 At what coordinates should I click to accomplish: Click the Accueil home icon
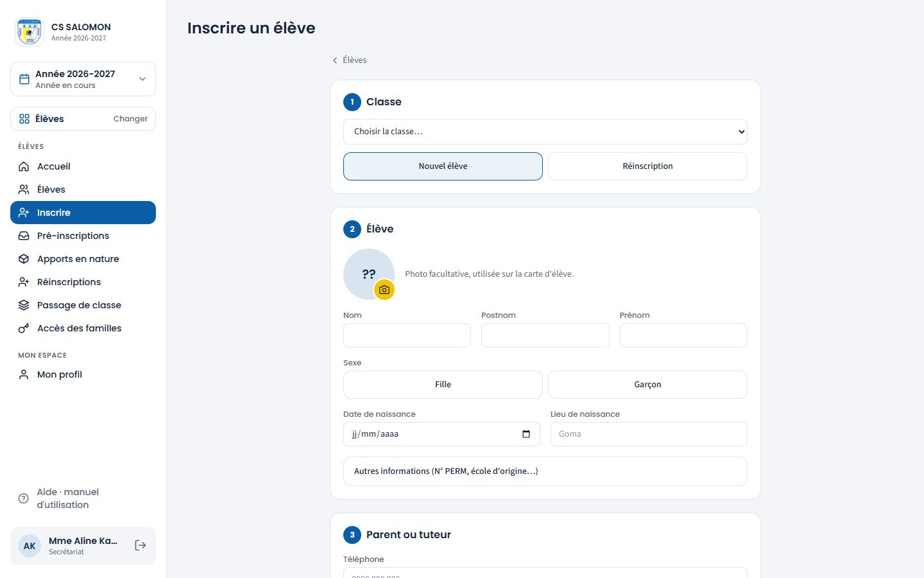point(24,166)
